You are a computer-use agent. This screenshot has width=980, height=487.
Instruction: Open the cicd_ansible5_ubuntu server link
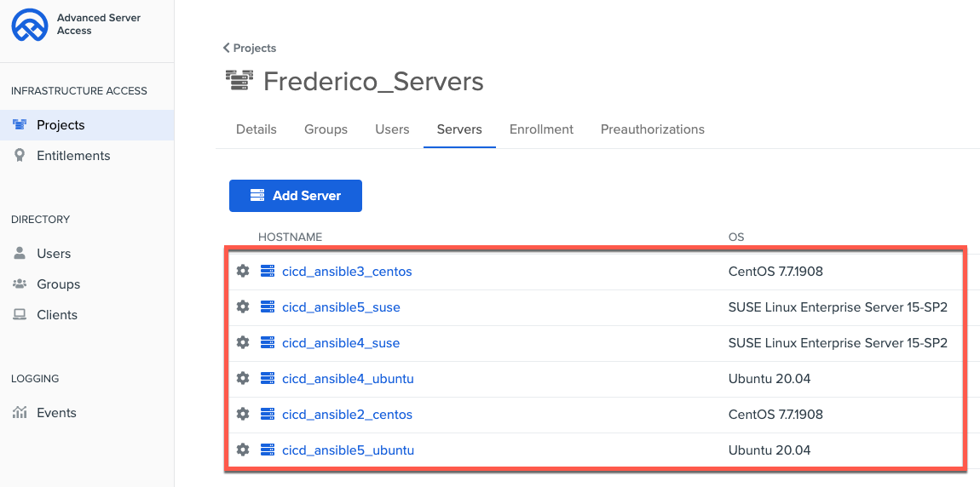(348, 450)
